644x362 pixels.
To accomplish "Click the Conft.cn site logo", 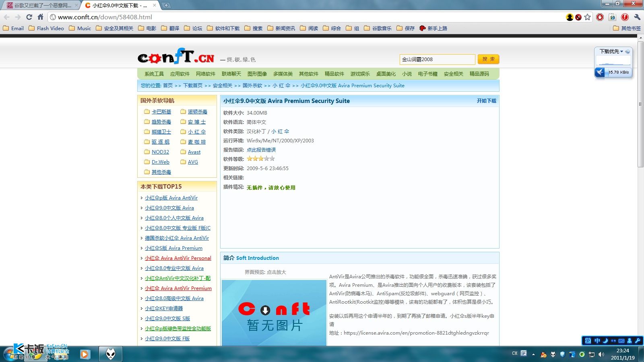I will pos(176,56).
